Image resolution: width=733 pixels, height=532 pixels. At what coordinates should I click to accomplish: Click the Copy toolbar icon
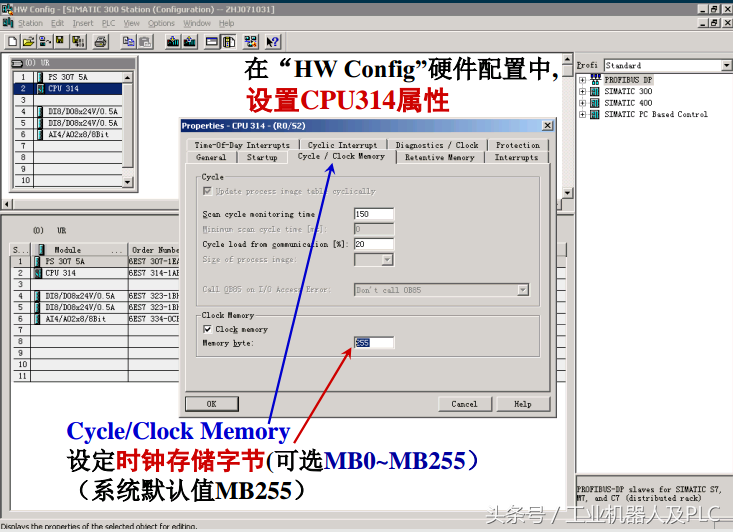point(128,42)
